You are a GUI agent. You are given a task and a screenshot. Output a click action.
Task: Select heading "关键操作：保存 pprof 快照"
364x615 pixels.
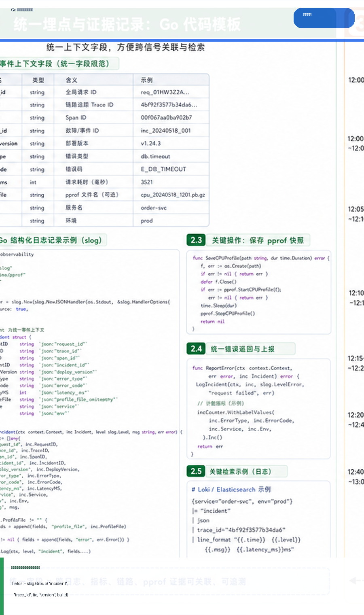click(258, 240)
